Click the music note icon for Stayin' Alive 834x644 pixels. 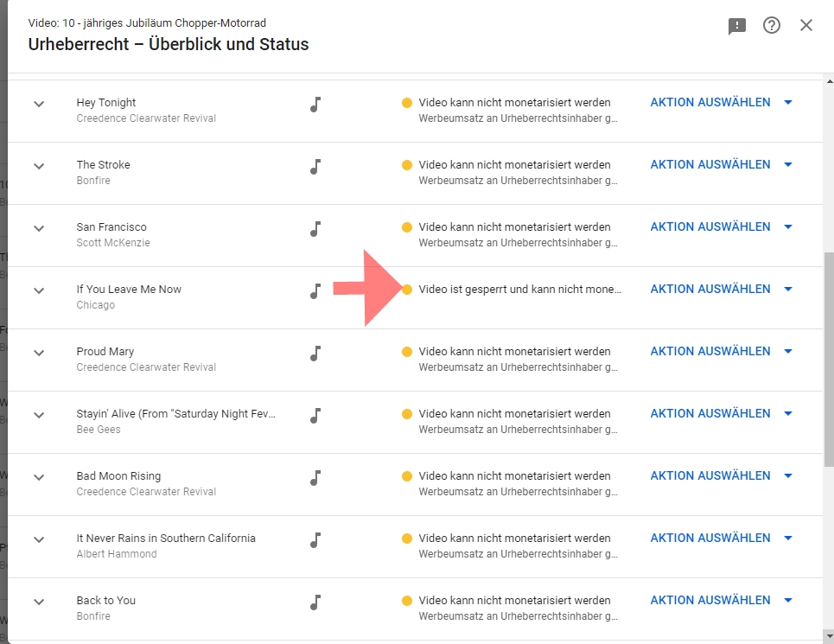(315, 415)
